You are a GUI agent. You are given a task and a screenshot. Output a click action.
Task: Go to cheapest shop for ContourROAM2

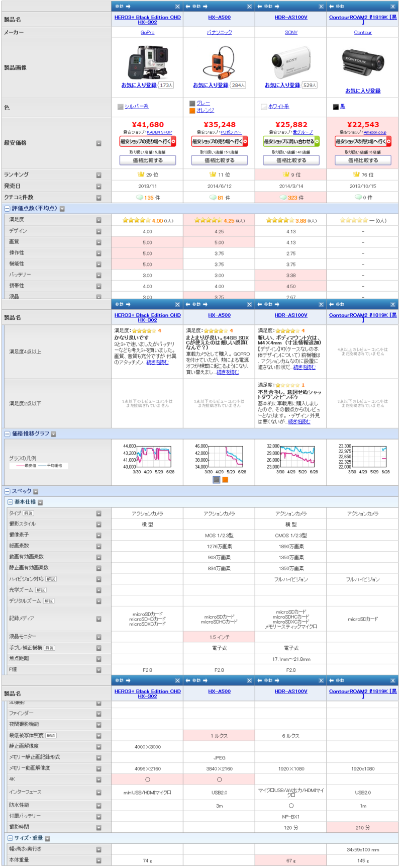363,142
